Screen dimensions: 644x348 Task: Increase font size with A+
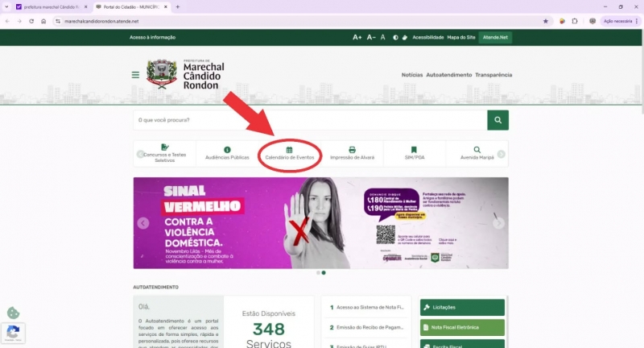[x=357, y=37]
